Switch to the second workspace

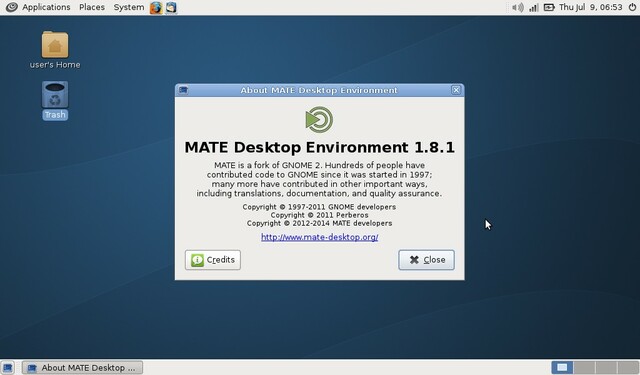click(584, 368)
